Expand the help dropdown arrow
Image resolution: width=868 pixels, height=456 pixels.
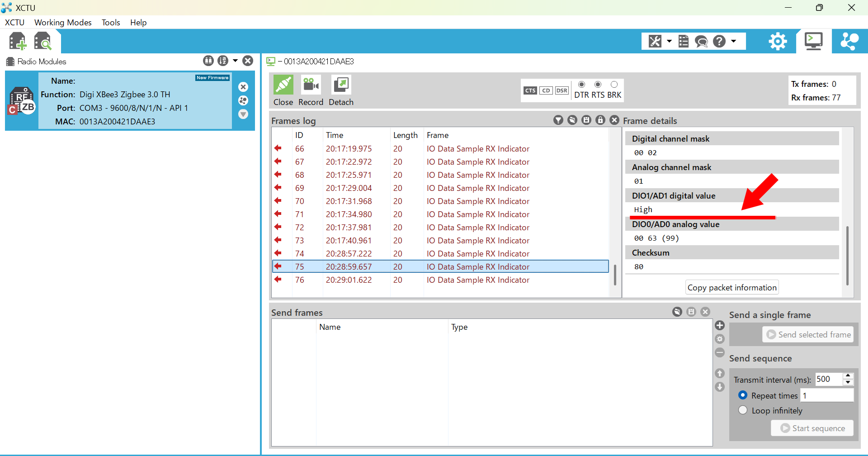pyautogui.click(x=733, y=41)
